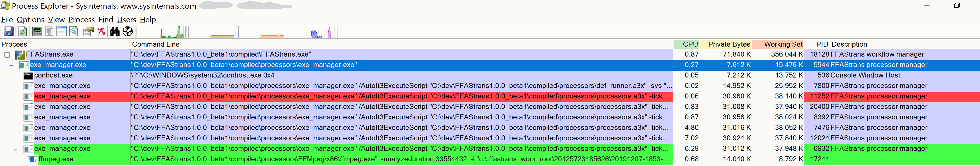Click the DLL/handle view gear icon

[74, 32]
